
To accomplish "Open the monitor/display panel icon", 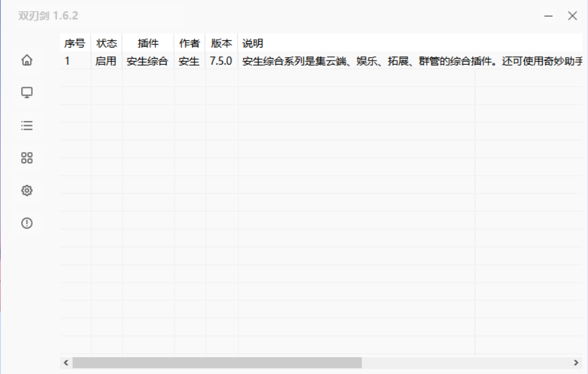I will 26,93.
